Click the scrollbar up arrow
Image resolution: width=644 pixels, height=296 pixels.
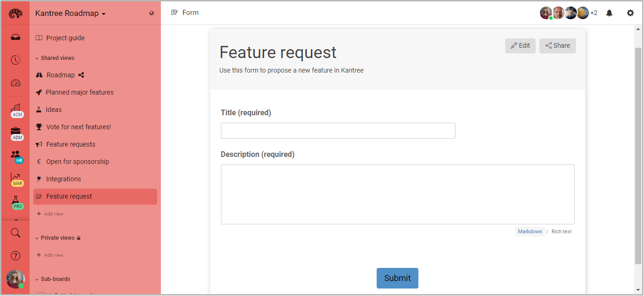click(638, 30)
